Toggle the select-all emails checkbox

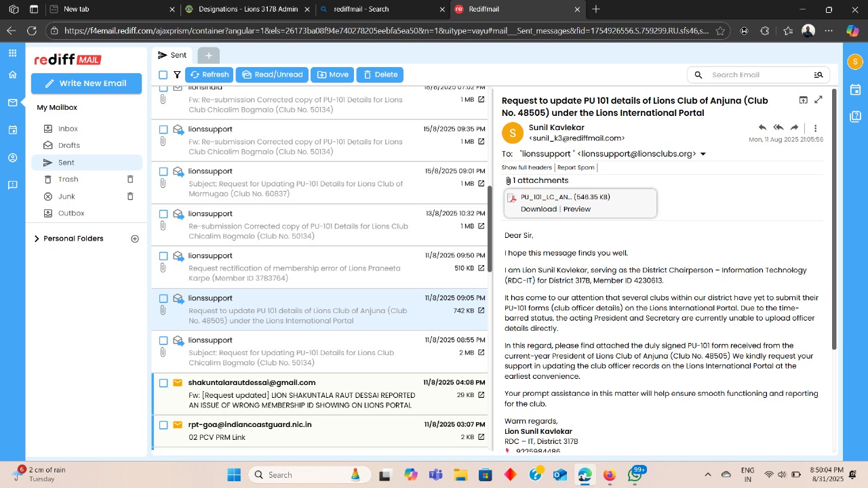coord(163,75)
